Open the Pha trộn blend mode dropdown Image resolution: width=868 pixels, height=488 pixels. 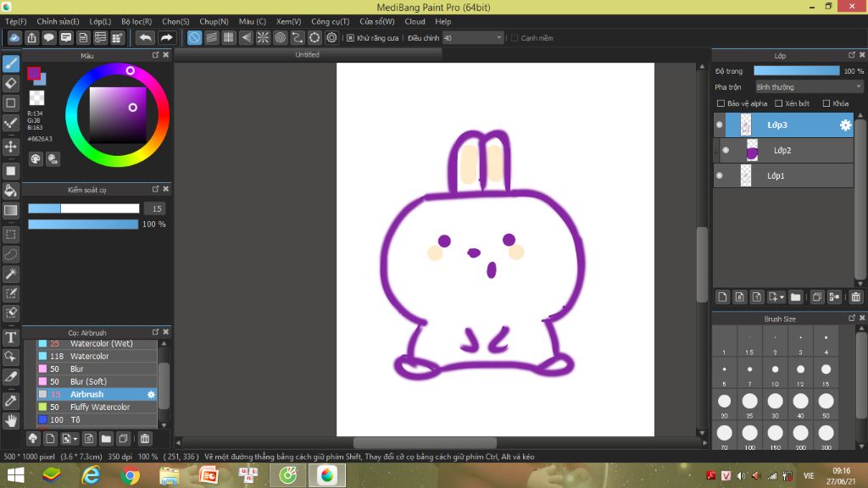click(810, 87)
